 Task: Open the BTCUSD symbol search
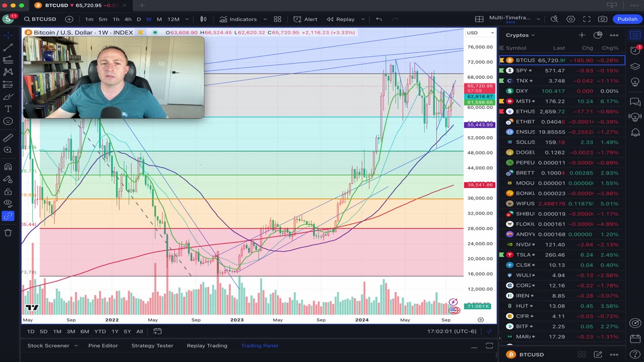40,19
